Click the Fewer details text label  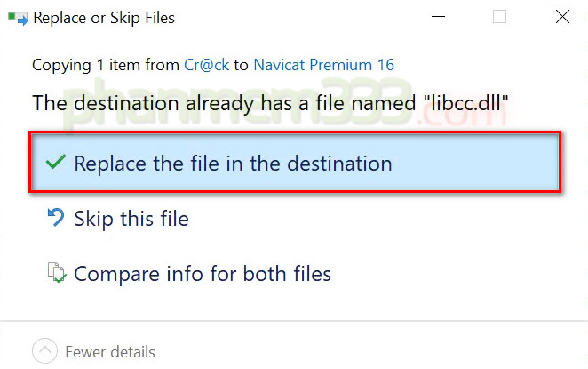[x=110, y=352]
